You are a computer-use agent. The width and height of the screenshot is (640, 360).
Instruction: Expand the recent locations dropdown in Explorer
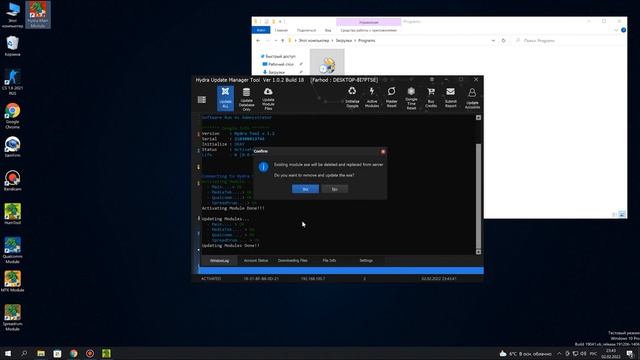[x=276, y=40]
